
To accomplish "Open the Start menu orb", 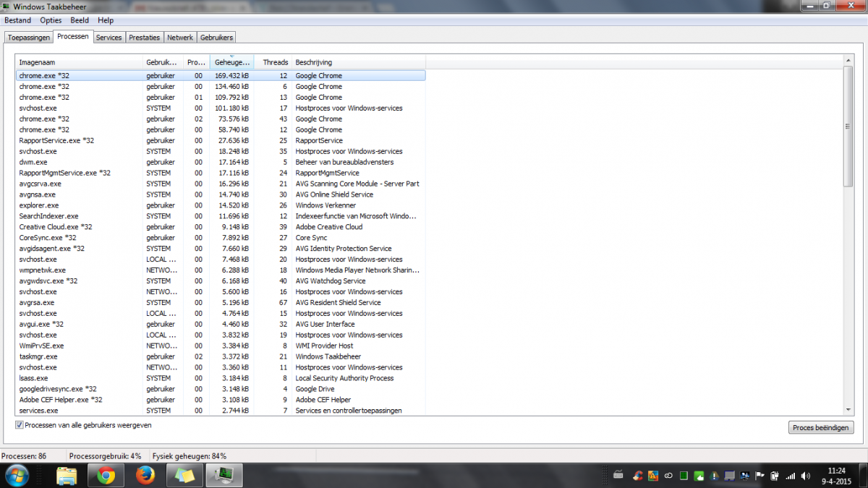I will (16, 476).
